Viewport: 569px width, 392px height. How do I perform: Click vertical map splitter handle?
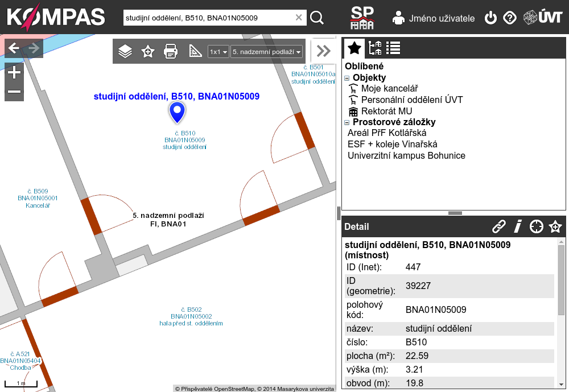click(339, 213)
